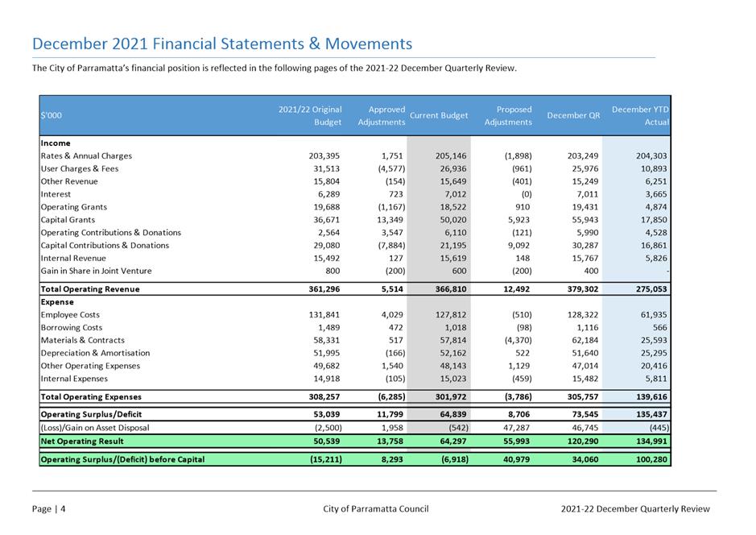Viewport: 756px width, 535px height.
Task: Click the Income section heading
Action: click(56, 143)
